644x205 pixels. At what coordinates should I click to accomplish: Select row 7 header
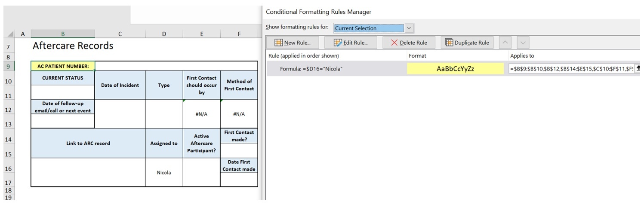[x=9, y=46]
